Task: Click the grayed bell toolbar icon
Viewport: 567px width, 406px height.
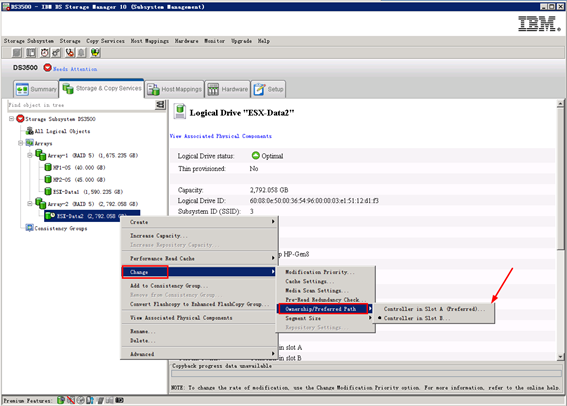Action: (81, 53)
